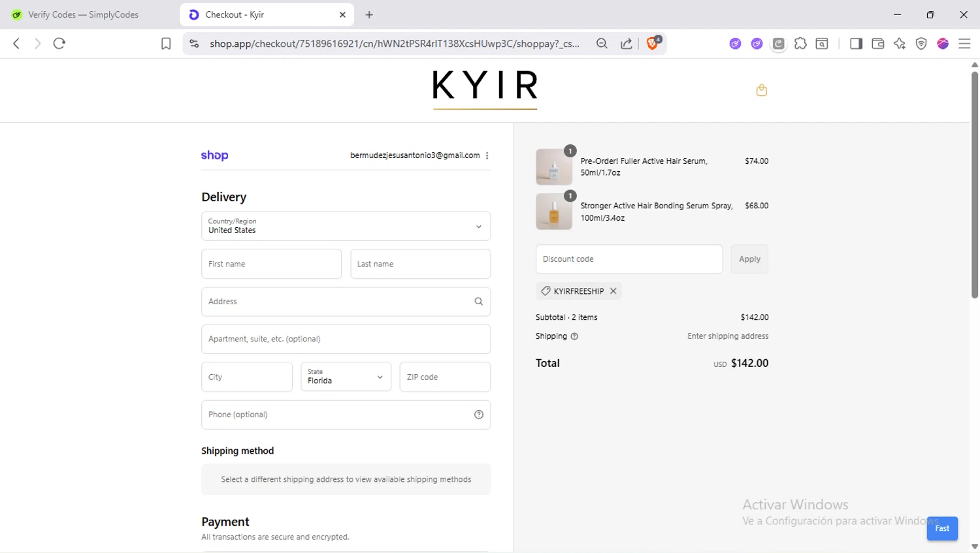Open the search tabs toolbar icon

[x=822, y=44]
